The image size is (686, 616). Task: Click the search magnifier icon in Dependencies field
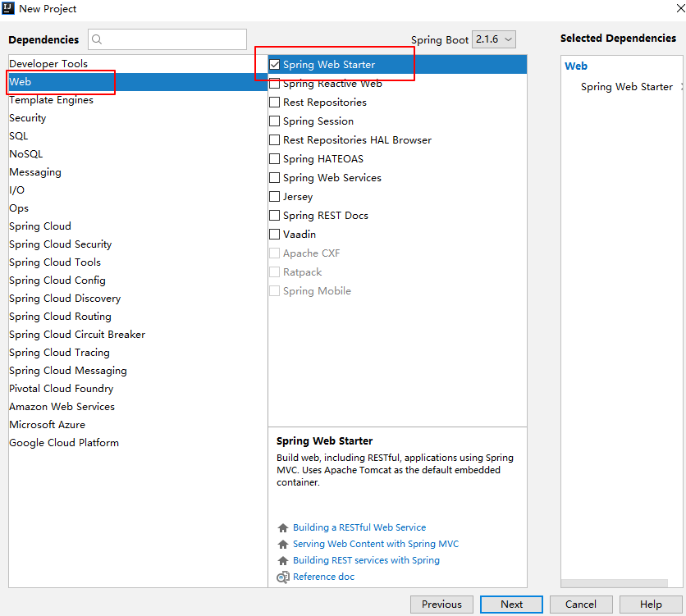[x=97, y=39]
